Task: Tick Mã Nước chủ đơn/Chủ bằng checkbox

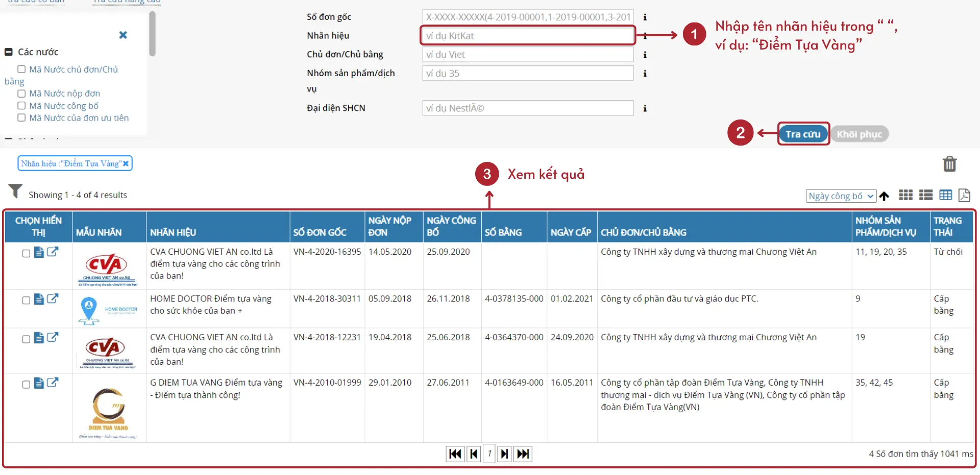Action: pyautogui.click(x=21, y=69)
